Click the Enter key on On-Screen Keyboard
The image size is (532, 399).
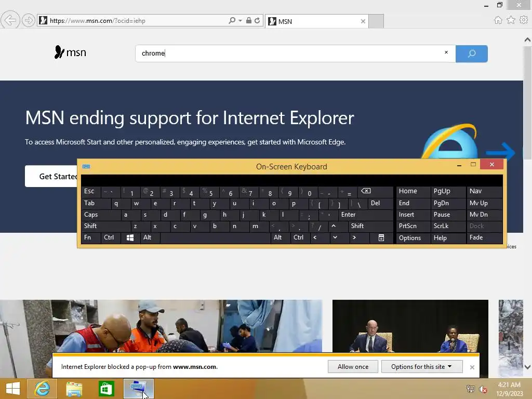(x=365, y=215)
